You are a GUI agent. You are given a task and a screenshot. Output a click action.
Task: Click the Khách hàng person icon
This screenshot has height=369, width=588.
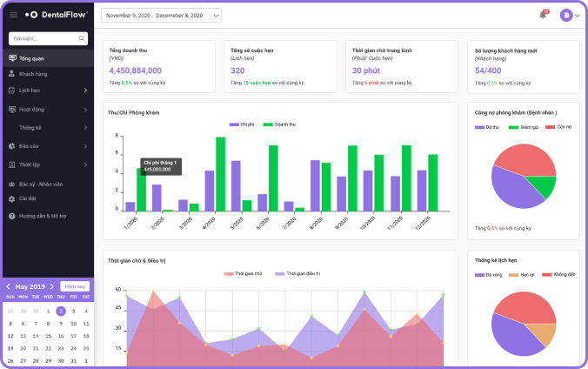[x=11, y=74]
